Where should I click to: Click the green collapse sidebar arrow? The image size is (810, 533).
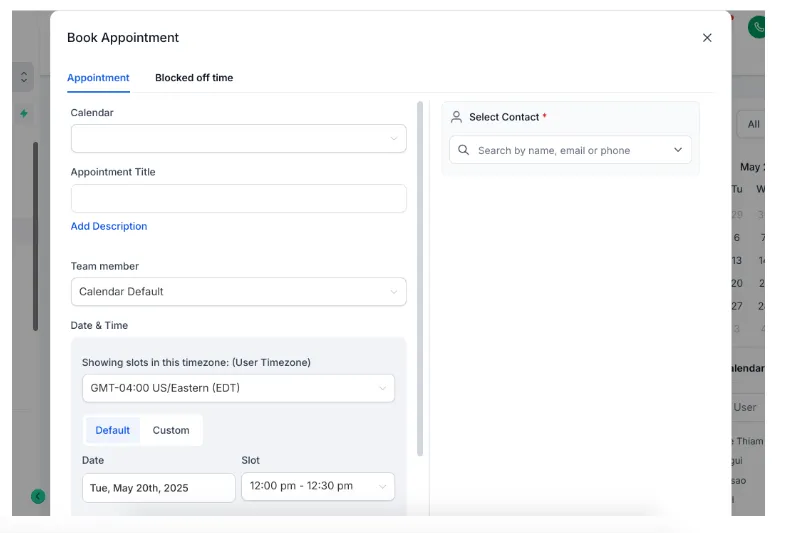(x=38, y=496)
